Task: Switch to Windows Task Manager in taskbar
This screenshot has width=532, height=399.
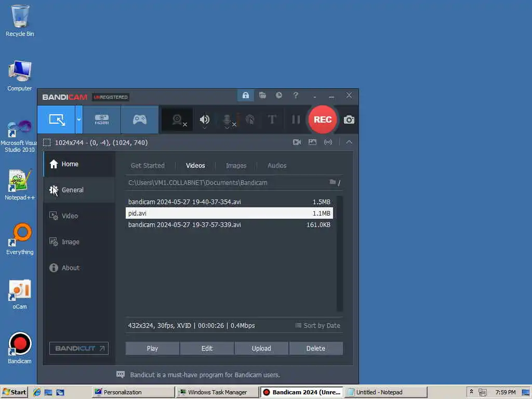Action: tap(218, 392)
